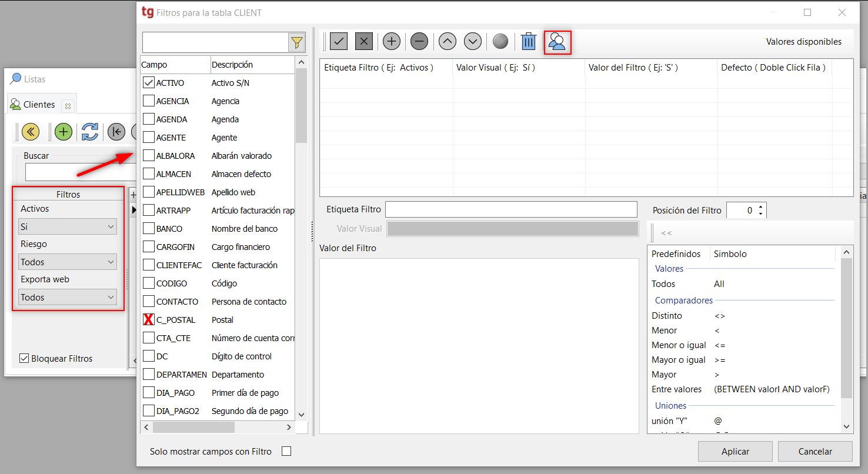Click the X cancel icon in filter toolbar

364,42
